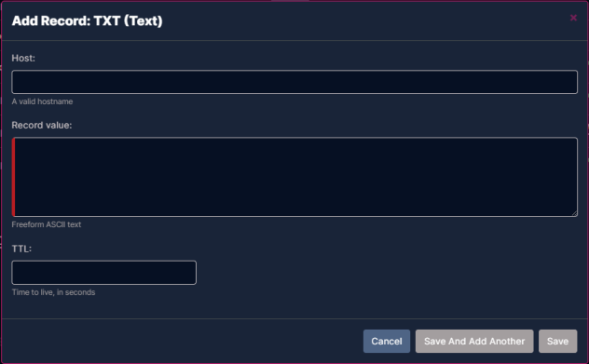Click the 'Time to live, in seconds' hint
Screen dimensions: 589x364
point(53,292)
